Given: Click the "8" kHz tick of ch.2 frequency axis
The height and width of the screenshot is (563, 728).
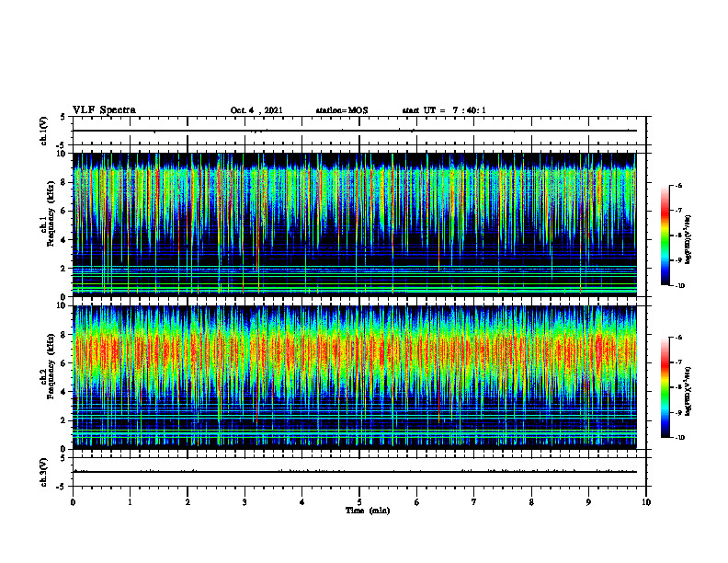Looking at the screenshot, I should coord(64,335).
